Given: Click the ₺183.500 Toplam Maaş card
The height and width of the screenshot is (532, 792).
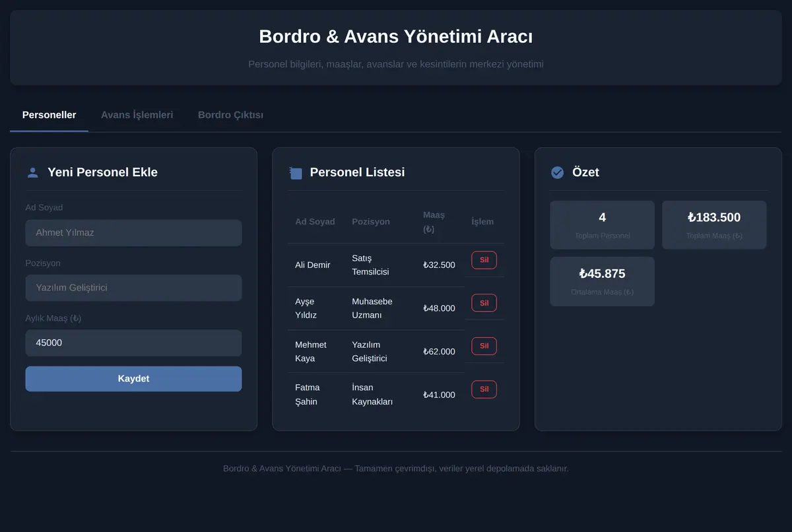Looking at the screenshot, I should click(714, 225).
